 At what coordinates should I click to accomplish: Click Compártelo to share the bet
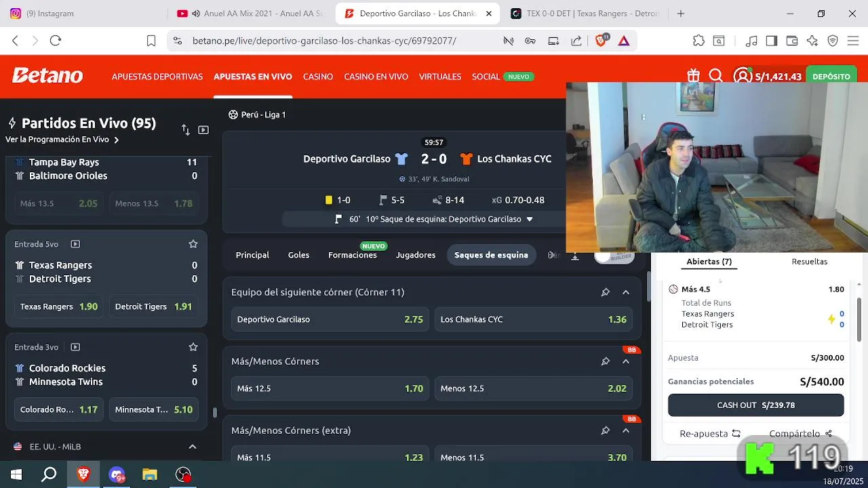pyautogui.click(x=800, y=434)
